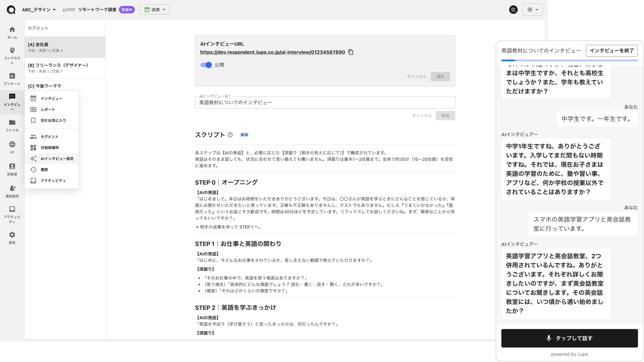
Task: Click the リモートワーク調査 project title
Action: pos(97,10)
